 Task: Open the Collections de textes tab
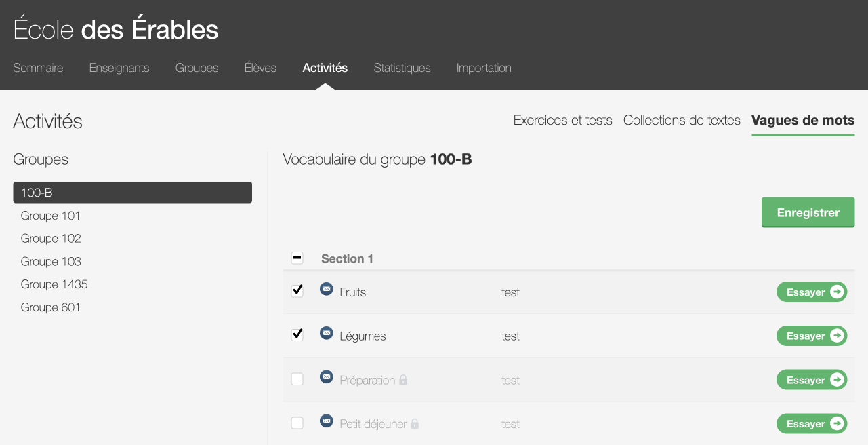pyautogui.click(x=682, y=120)
